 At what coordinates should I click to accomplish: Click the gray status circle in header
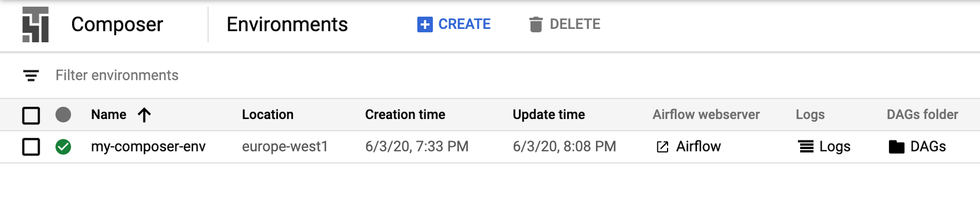(x=63, y=114)
